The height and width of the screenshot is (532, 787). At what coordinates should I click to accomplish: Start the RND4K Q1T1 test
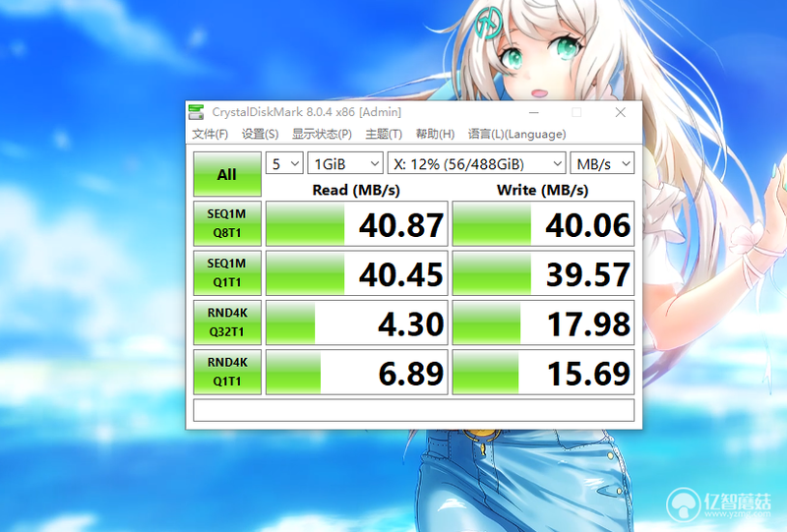tap(227, 372)
